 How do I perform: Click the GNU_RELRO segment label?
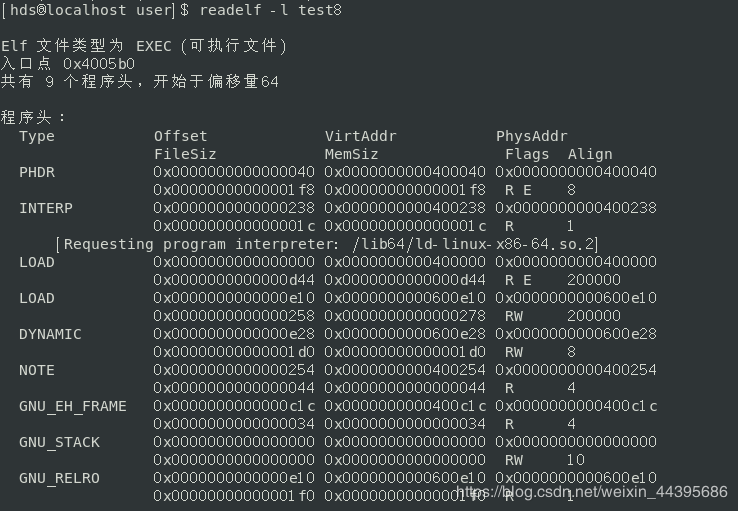[60, 478]
